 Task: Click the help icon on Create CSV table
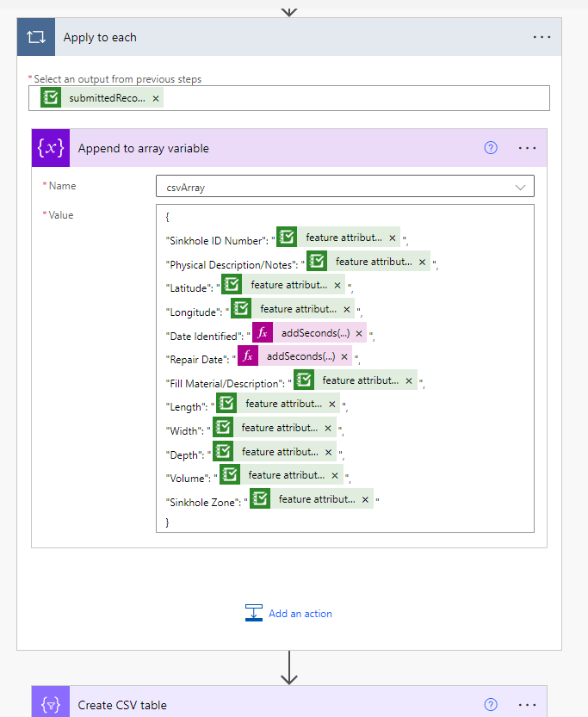point(491,704)
